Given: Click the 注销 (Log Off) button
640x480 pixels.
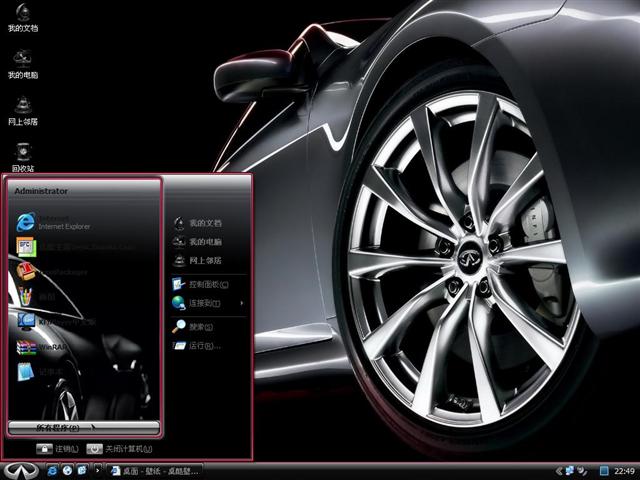Looking at the screenshot, I should (x=58, y=449).
